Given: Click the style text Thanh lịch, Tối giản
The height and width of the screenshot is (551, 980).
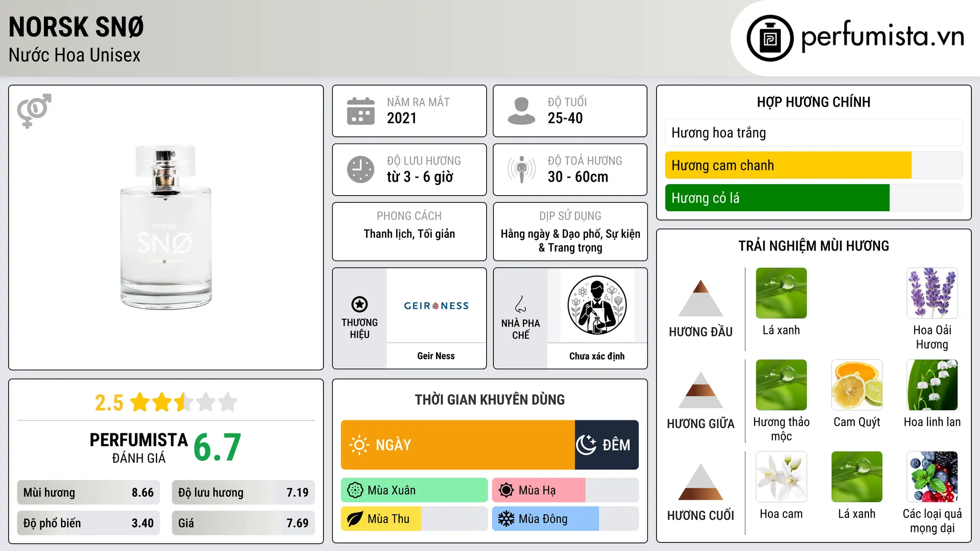Looking at the screenshot, I should point(409,234).
